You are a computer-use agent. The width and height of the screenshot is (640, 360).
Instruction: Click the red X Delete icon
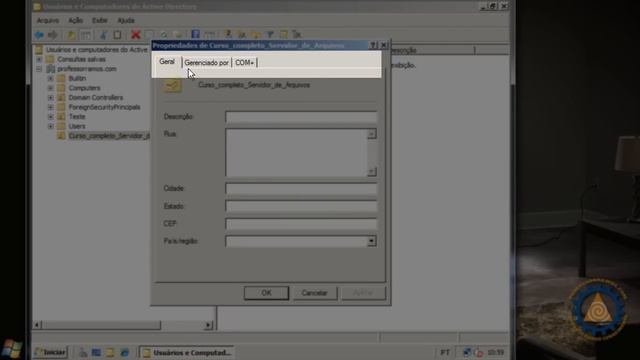coord(136,35)
